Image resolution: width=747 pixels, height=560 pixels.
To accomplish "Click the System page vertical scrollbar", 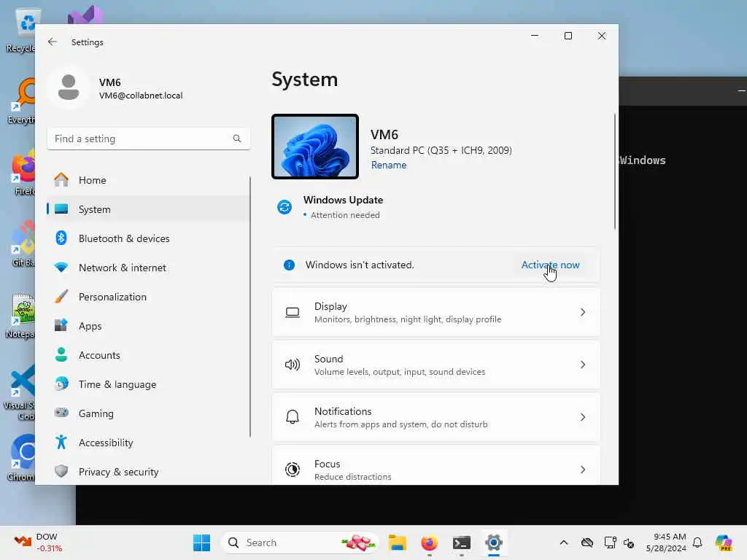I will tap(614, 171).
